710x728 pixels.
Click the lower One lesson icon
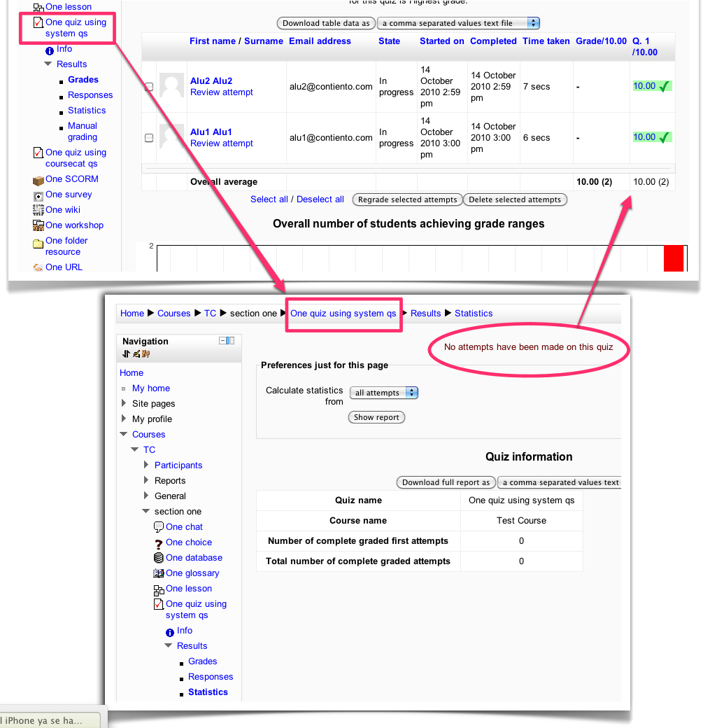159,589
